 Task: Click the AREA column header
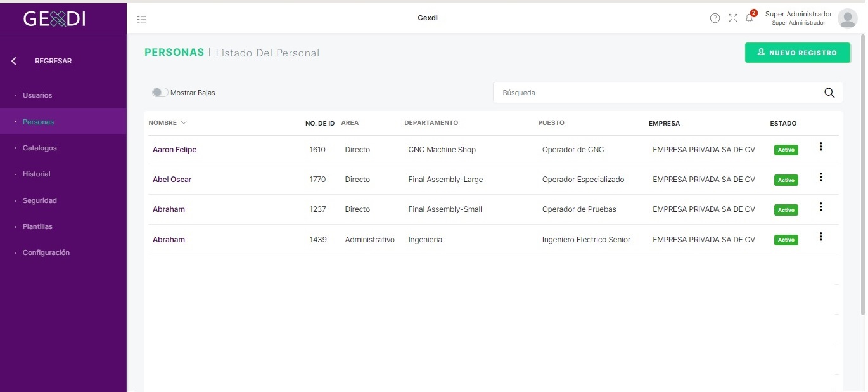[350, 123]
